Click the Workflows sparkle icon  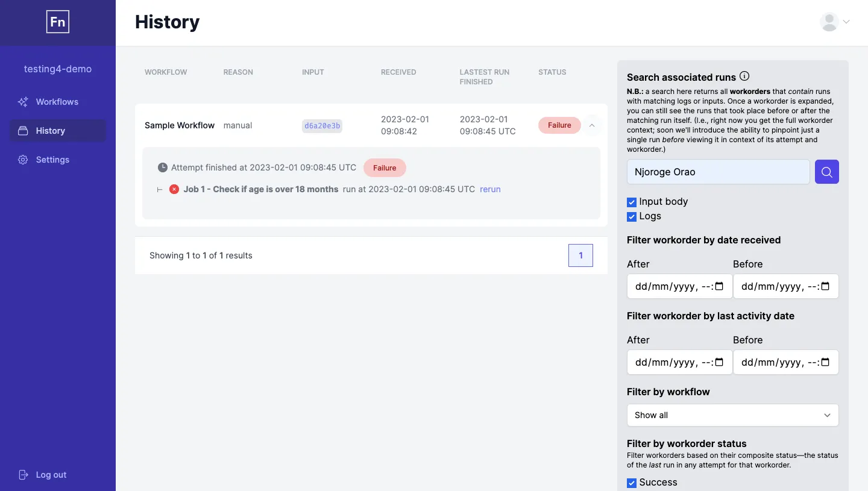pyautogui.click(x=23, y=102)
